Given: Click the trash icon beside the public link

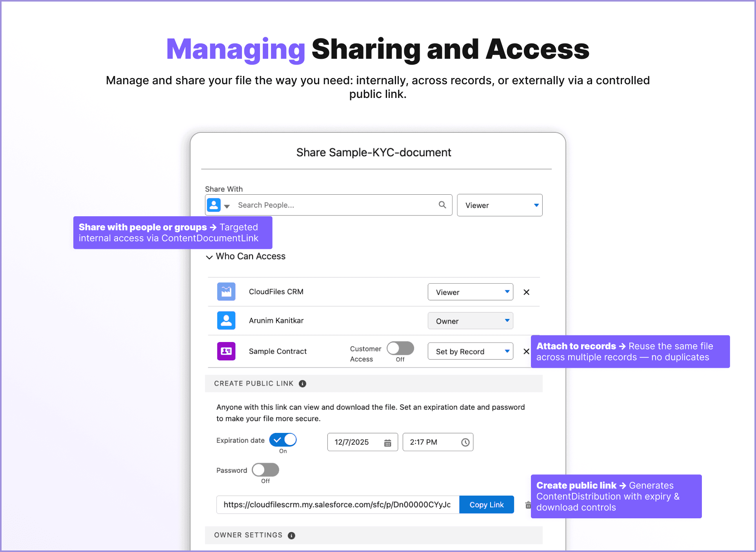Looking at the screenshot, I should coord(527,505).
